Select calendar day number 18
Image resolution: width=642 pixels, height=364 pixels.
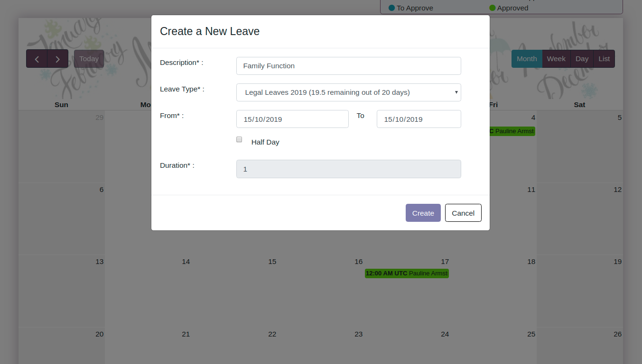pos(531,262)
